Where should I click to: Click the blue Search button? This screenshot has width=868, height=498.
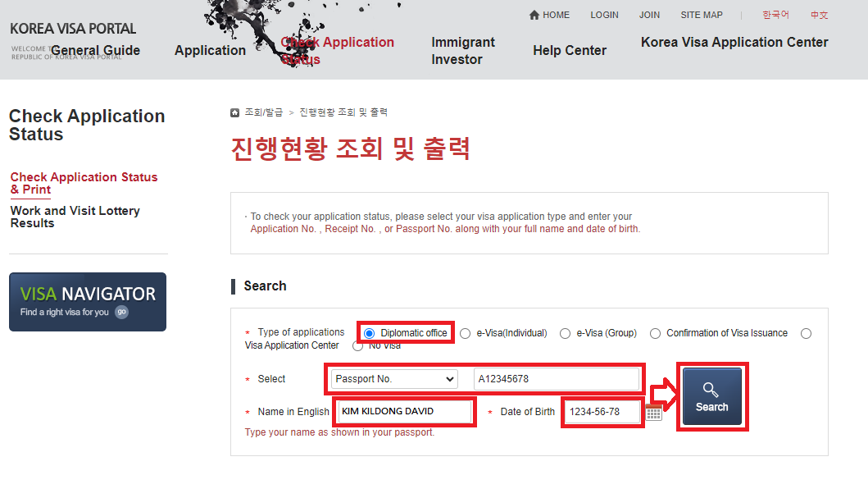click(712, 396)
